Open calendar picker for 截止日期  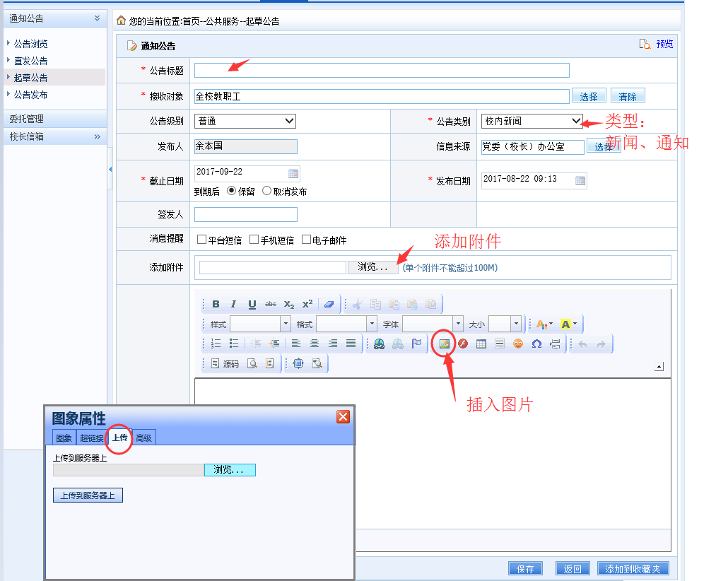click(x=293, y=173)
